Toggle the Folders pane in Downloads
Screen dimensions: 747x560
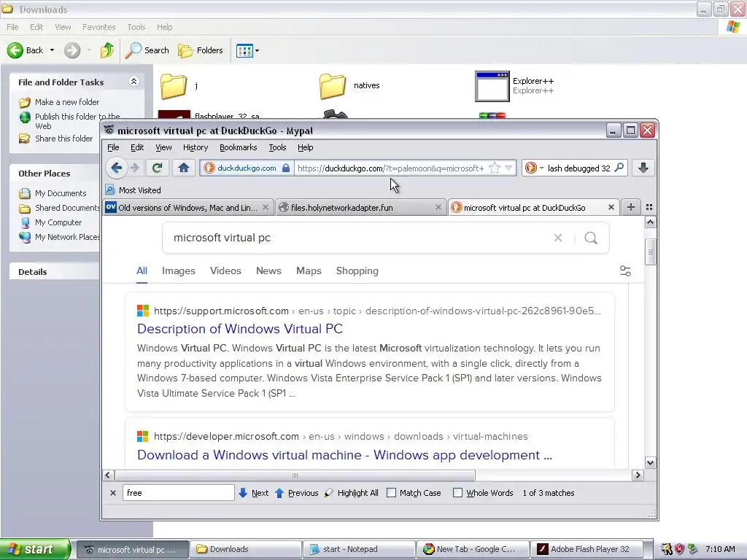(x=201, y=50)
